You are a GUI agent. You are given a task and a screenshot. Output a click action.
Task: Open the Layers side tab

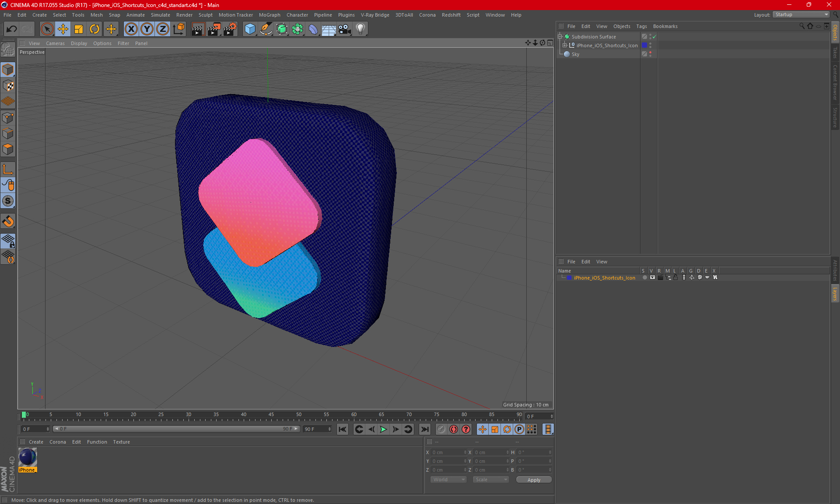pos(835,294)
